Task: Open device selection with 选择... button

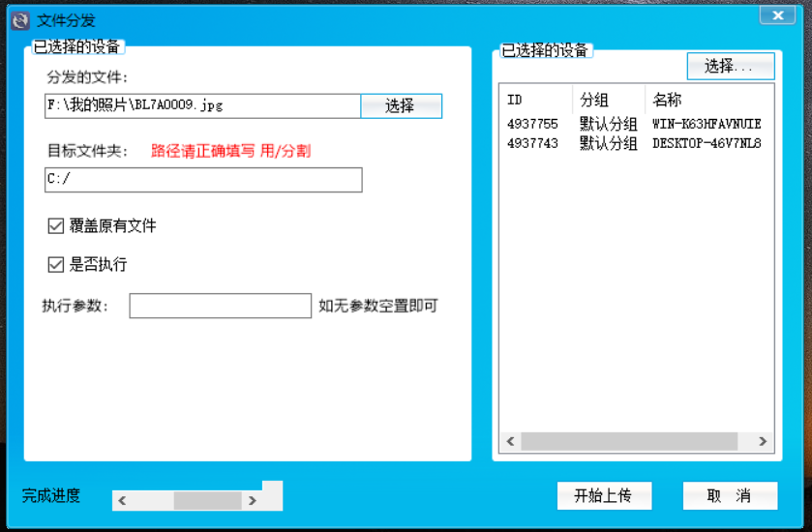Action: pos(730,66)
